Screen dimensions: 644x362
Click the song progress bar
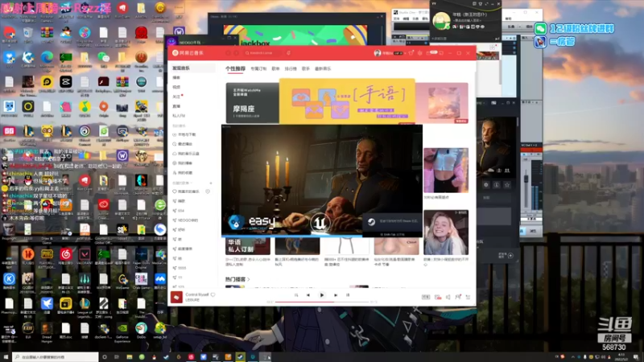(x=321, y=302)
